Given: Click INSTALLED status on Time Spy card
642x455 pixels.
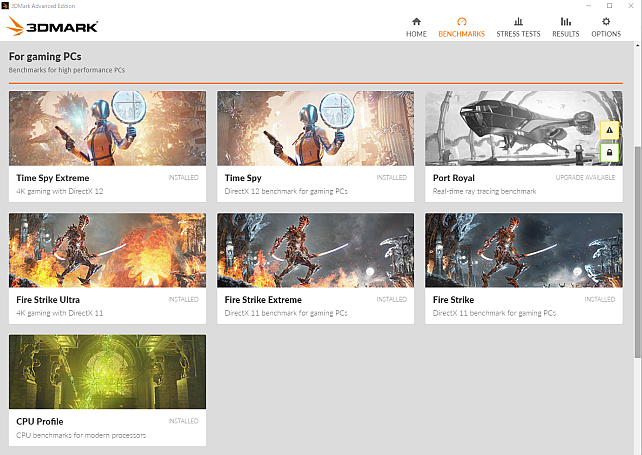Looking at the screenshot, I should [392, 177].
